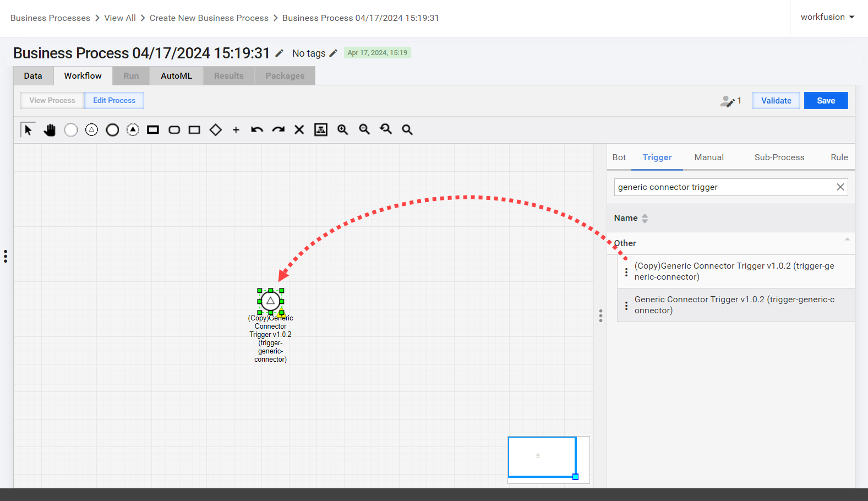Select the Trigger palette tab

pos(657,157)
